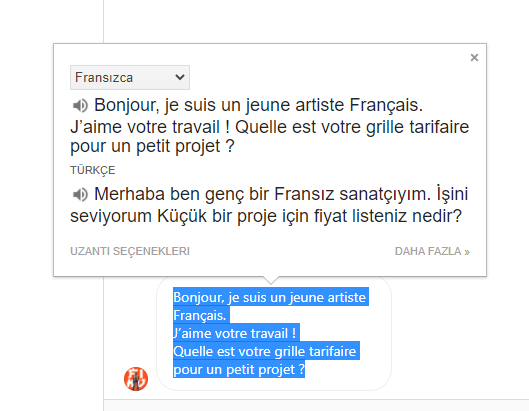Open UZANTI SEÇENEKLERI extension options

130,251
